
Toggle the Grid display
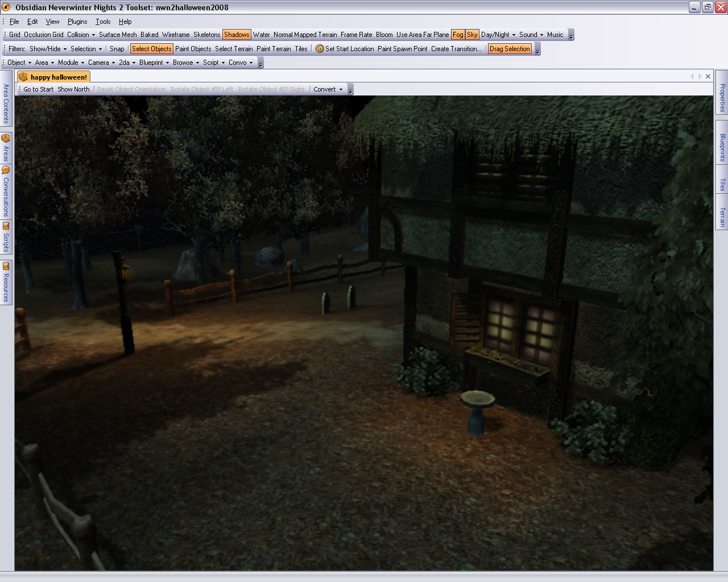pos(15,35)
